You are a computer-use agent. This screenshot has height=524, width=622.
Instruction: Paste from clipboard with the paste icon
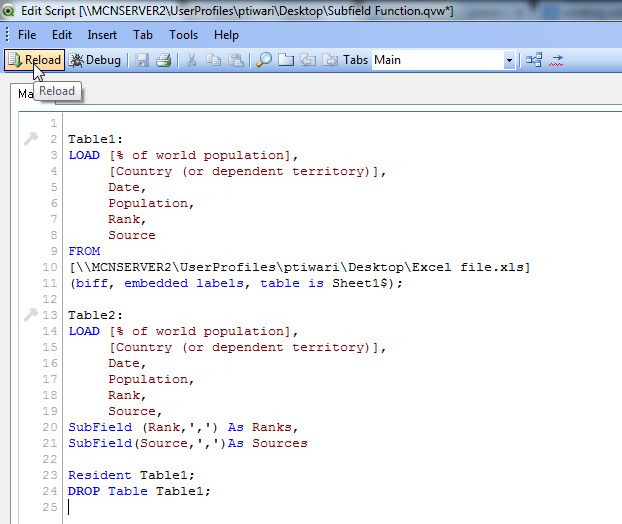coord(236,60)
